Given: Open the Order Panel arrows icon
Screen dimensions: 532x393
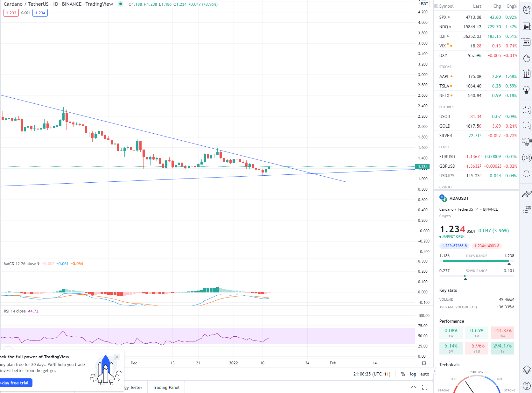Looking at the screenshot, I should click(527, 194).
